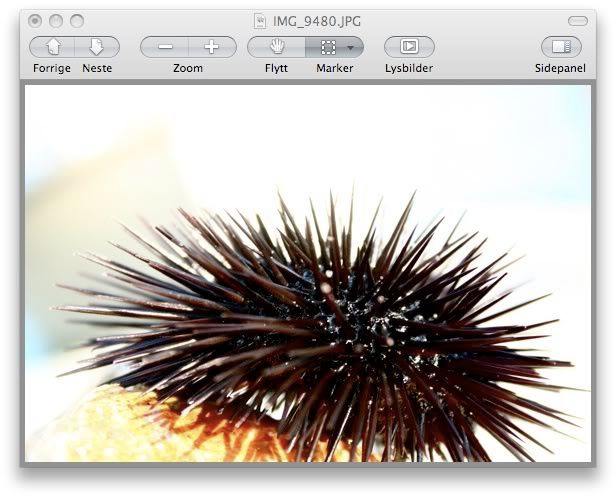Screen dimensions: 616x497
Task: Zoom in with the plus button
Action: pos(213,47)
